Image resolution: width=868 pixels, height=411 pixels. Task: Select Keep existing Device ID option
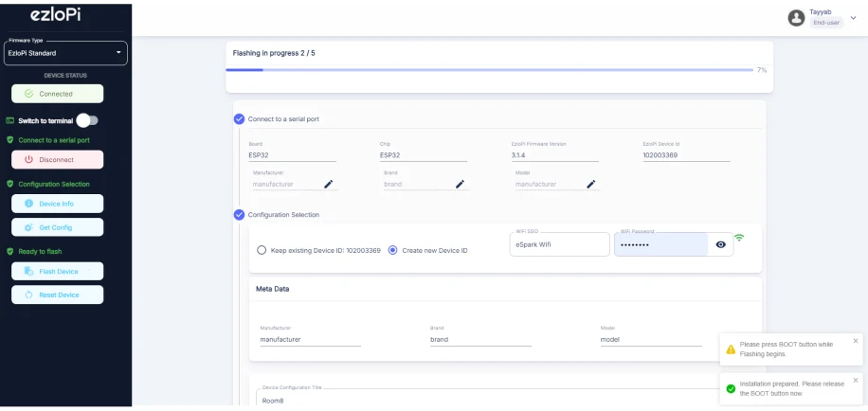pyautogui.click(x=262, y=250)
